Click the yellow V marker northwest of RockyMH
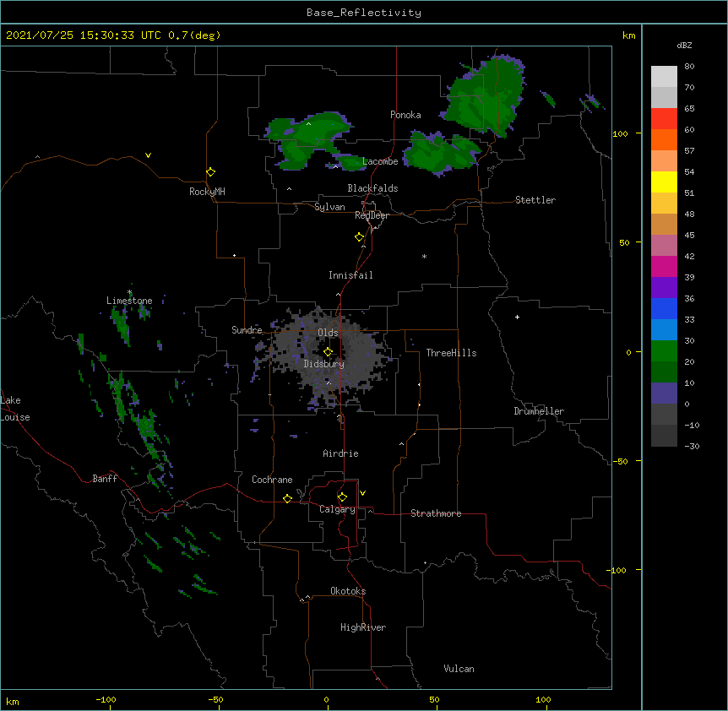728x711 pixels. point(148,155)
